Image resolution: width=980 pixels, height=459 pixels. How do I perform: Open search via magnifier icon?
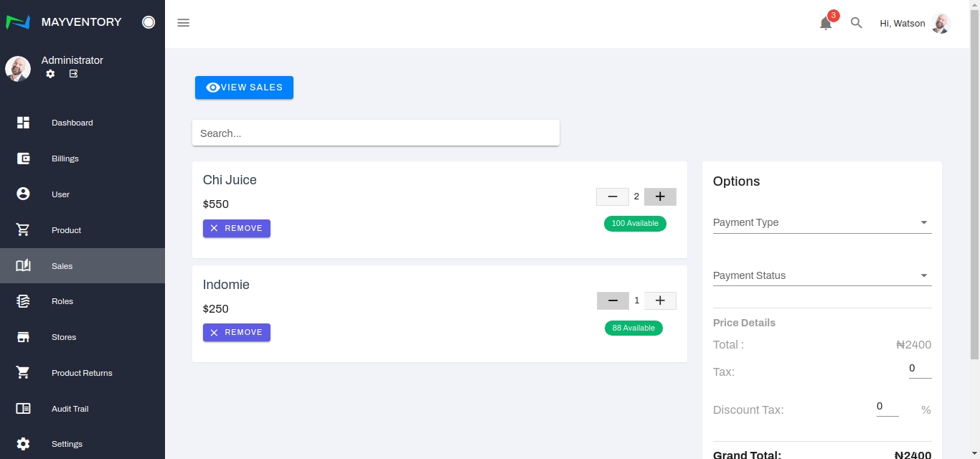[856, 23]
